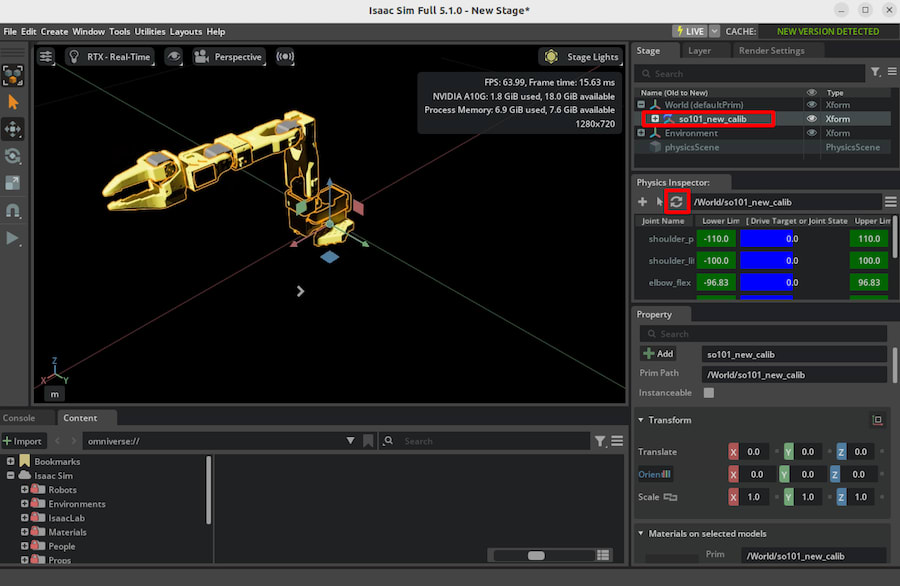Switch to Render Settings tab
Viewport: 900px width, 586px height.
point(771,51)
